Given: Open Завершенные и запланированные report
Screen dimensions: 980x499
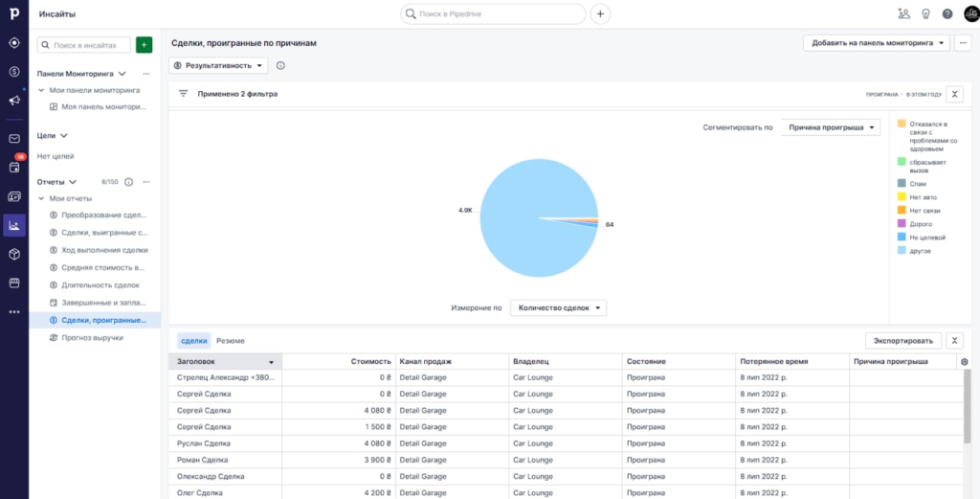Looking at the screenshot, I should (98, 303).
